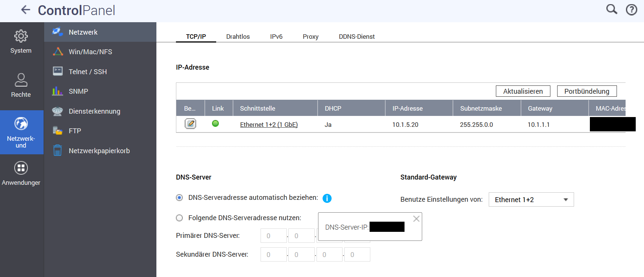Click the Subnetzmaske column header
This screenshot has height=277, width=644.
pyautogui.click(x=487, y=108)
